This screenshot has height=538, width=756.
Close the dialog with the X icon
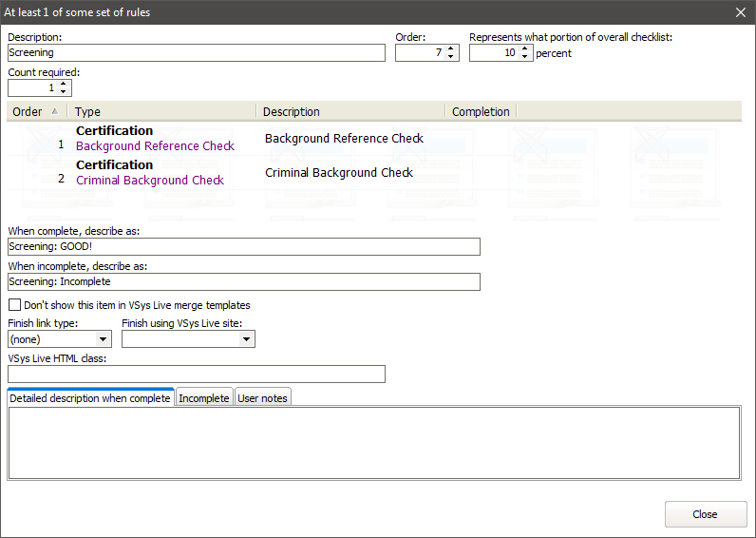pyautogui.click(x=741, y=12)
